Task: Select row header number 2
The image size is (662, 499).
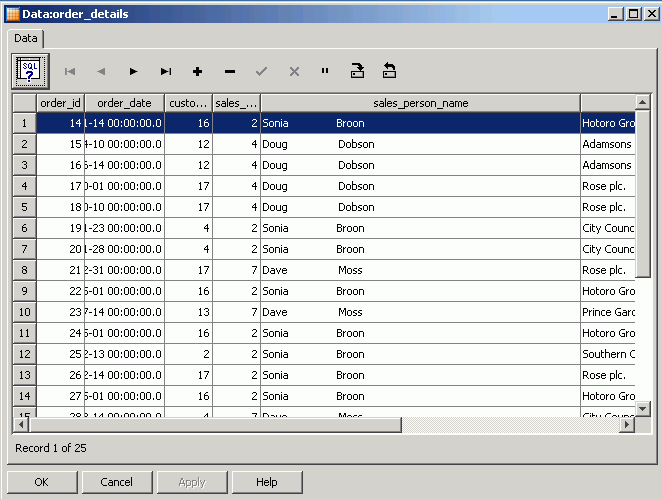Action: tap(24, 144)
